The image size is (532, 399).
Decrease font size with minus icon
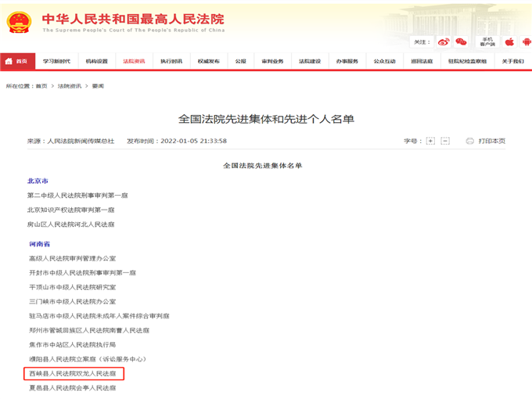[445, 141]
